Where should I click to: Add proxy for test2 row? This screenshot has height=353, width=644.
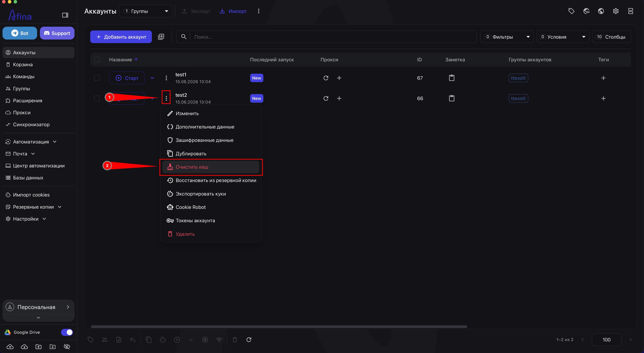tap(339, 98)
